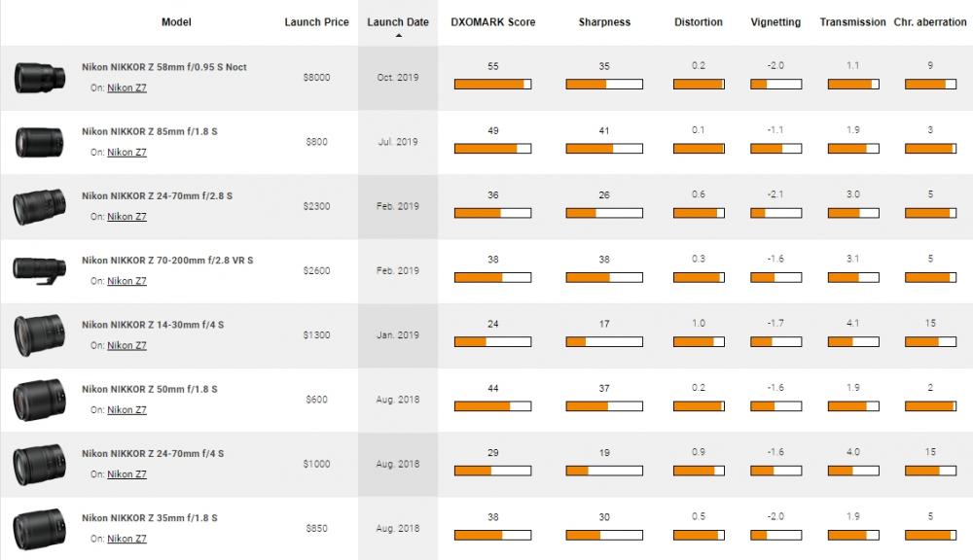Screen dimensions: 973x560
Task: Sort by the Sharpness column header
Action: (x=604, y=22)
